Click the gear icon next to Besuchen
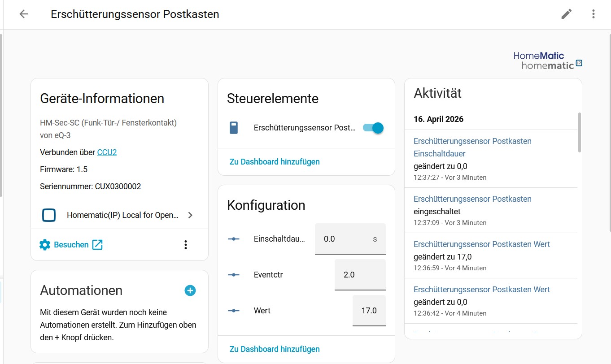 pyautogui.click(x=45, y=245)
